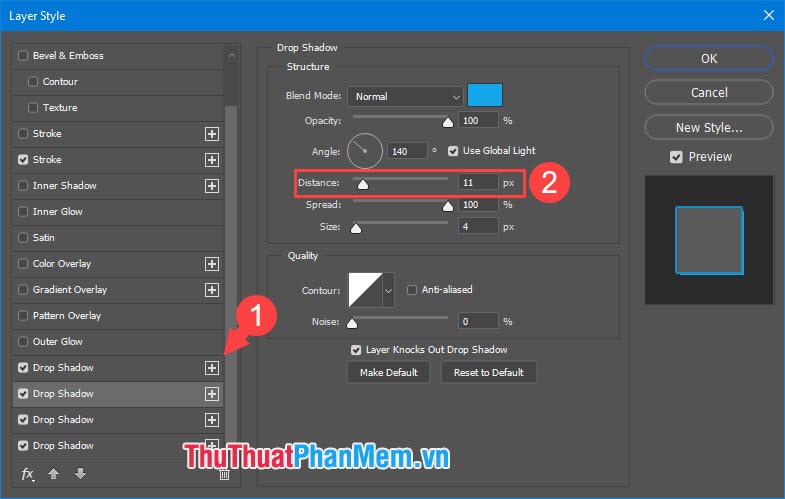The width and height of the screenshot is (785, 499).
Task: Click the Size slider handle
Action: (356, 229)
